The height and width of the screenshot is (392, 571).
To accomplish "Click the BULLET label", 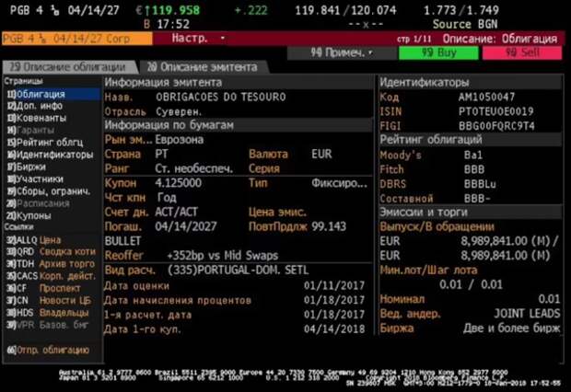I will click(x=122, y=241).
